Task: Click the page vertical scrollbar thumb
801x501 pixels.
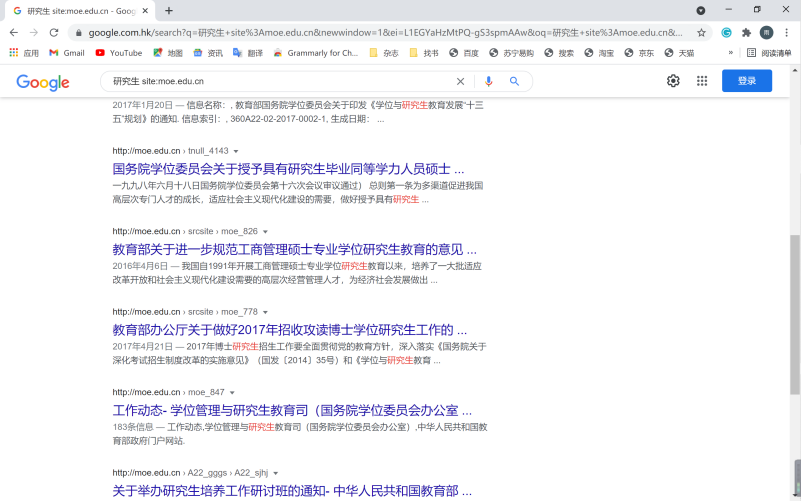Action: [x=795, y=315]
